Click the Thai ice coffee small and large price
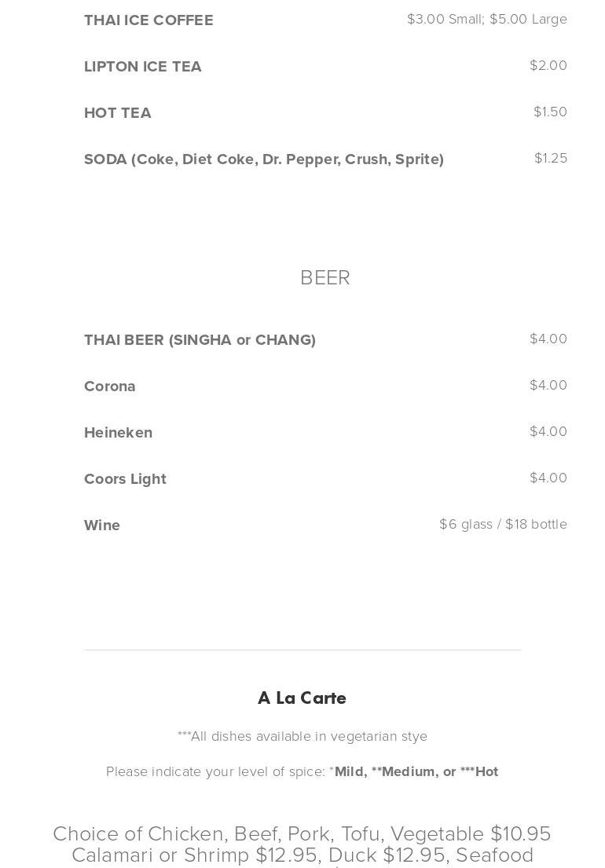The height and width of the screenshot is (868, 605). 486,19
